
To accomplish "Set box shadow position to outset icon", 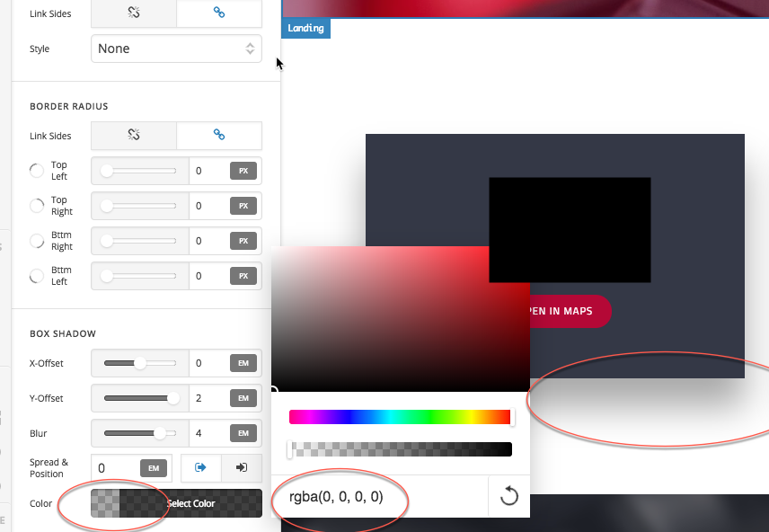I will pos(201,467).
